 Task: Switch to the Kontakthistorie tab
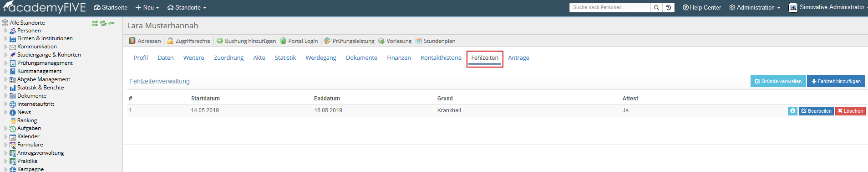[441, 58]
